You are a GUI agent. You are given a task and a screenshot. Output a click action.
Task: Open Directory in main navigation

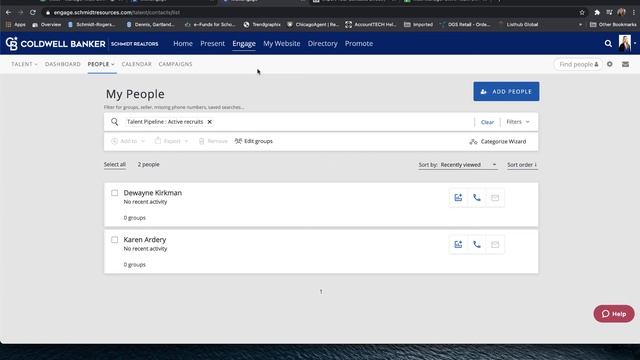pos(322,43)
